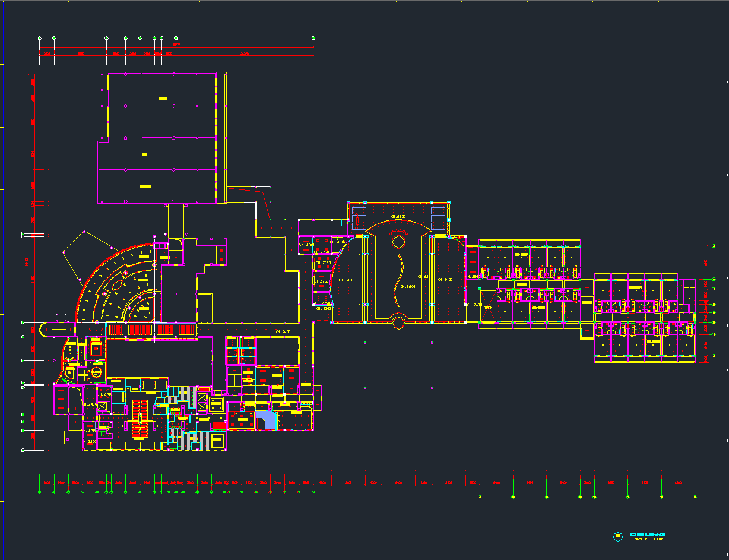The height and width of the screenshot is (560, 729).
Task: Select top yellow fixture in upper-left room
Action: 162,99
